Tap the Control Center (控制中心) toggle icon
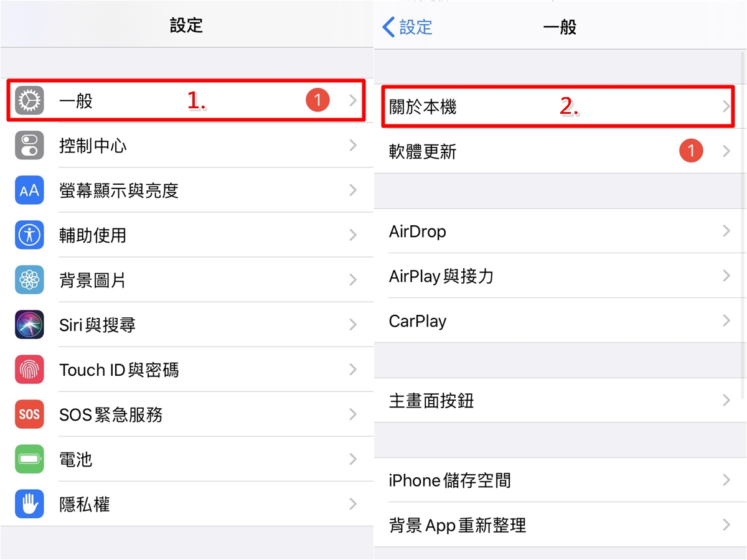 pos(29,146)
